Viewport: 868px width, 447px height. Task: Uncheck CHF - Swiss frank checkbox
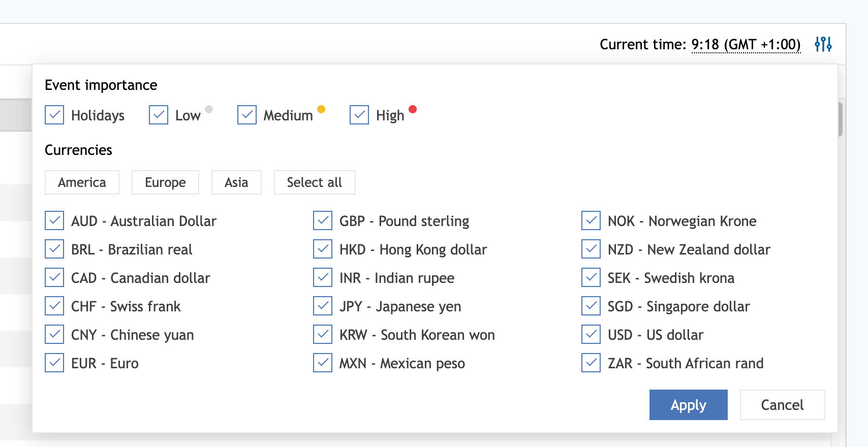coord(54,306)
